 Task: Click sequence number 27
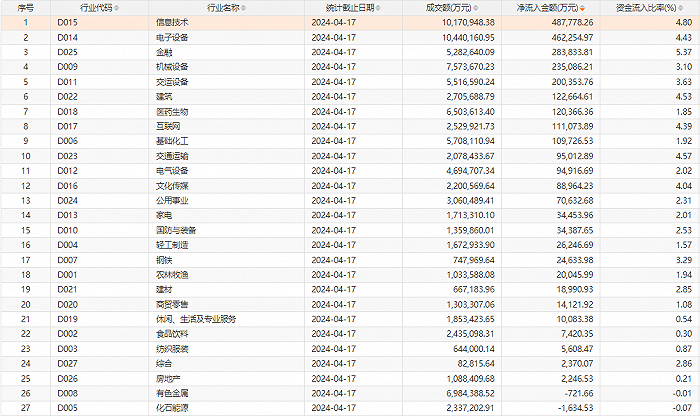26,408
